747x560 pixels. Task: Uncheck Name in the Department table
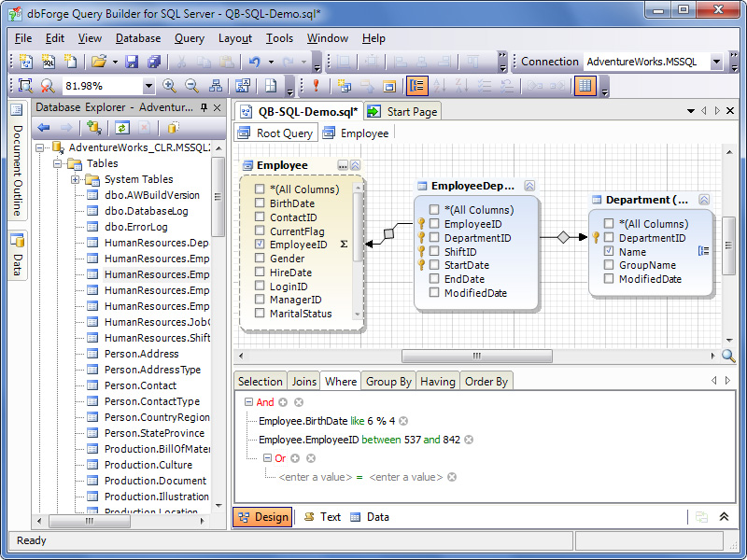(609, 251)
